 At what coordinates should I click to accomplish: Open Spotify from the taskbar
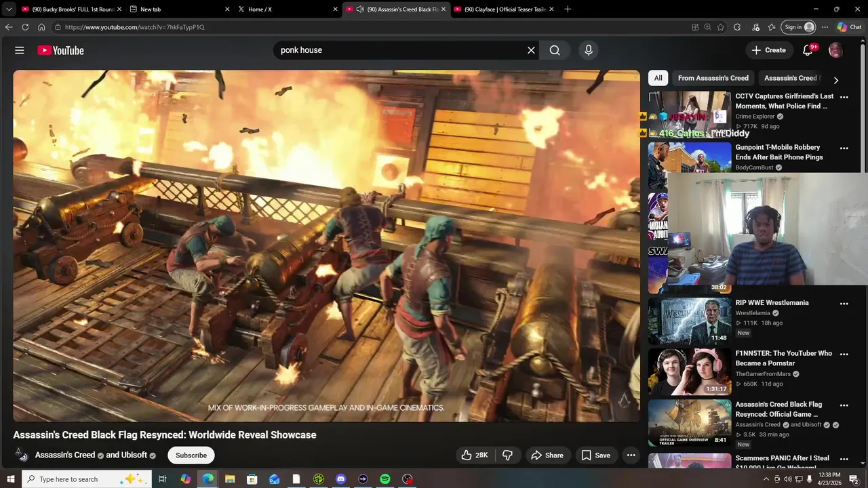coord(385,479)
